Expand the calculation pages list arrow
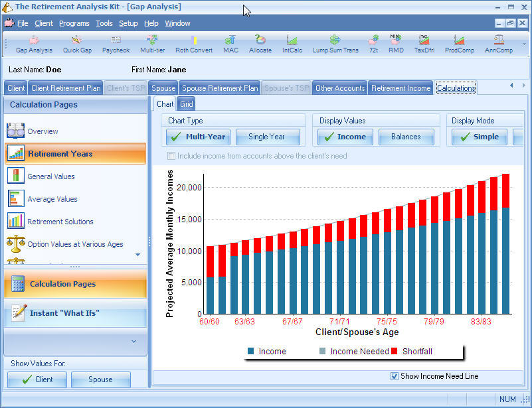 pyautogui.click(x=137, y=255)
